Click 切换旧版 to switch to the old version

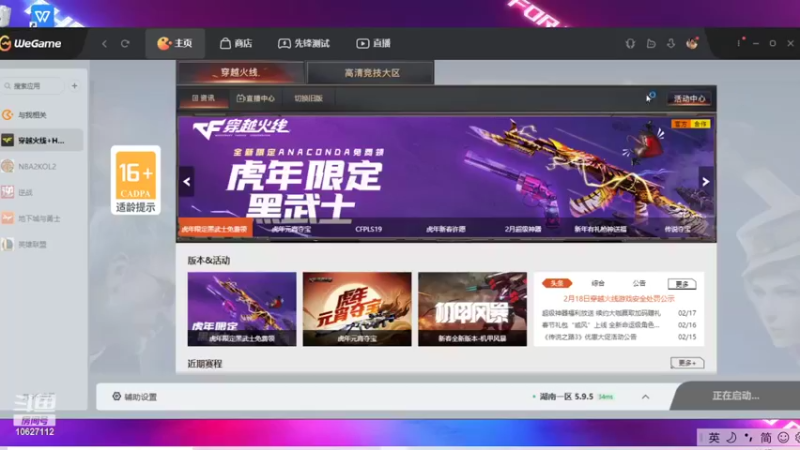pyautogui.click(x=309, y=98)
